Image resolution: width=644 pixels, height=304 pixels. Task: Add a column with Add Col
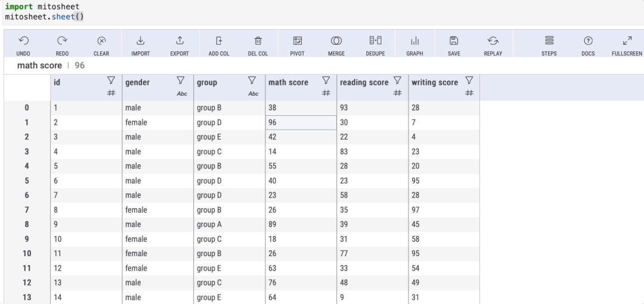219,41
